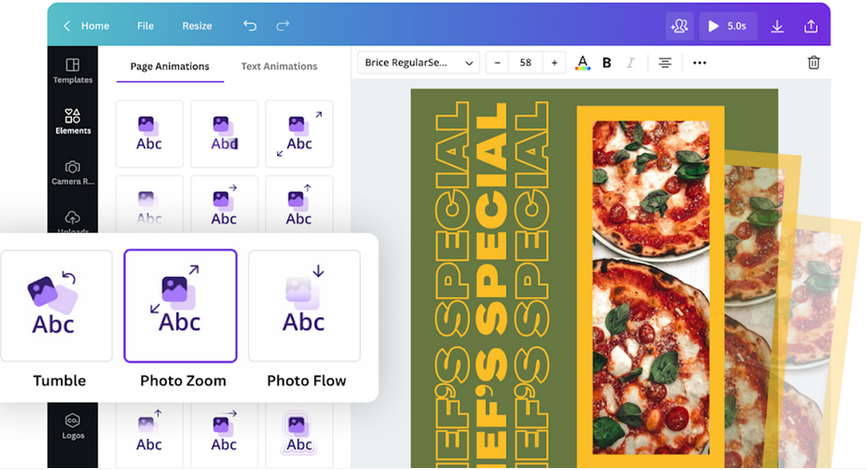
Task: Choose top-row tile with diagonal zoom arrows
Action: (x=299, y=134)
